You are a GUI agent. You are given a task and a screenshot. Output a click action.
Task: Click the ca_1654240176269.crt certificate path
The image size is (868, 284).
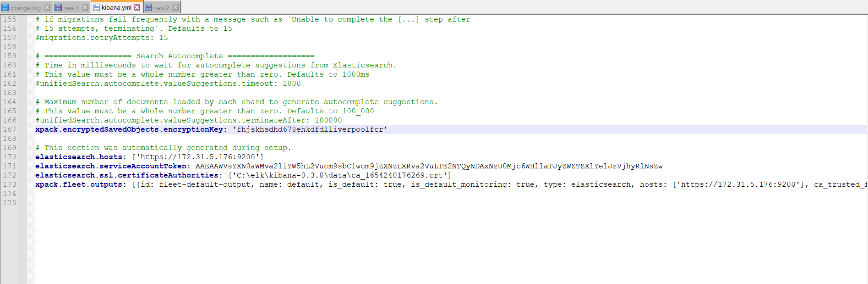click(340, 175)
